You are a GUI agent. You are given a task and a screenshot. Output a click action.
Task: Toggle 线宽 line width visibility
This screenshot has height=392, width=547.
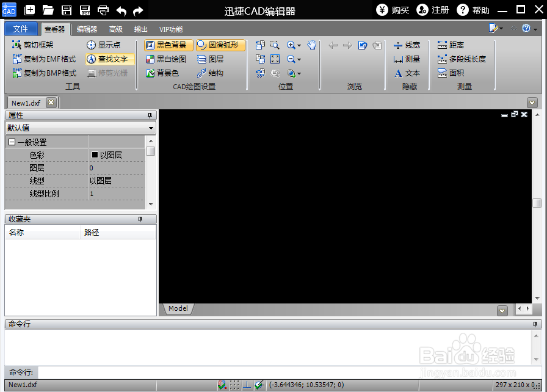(x=407, y=45)
